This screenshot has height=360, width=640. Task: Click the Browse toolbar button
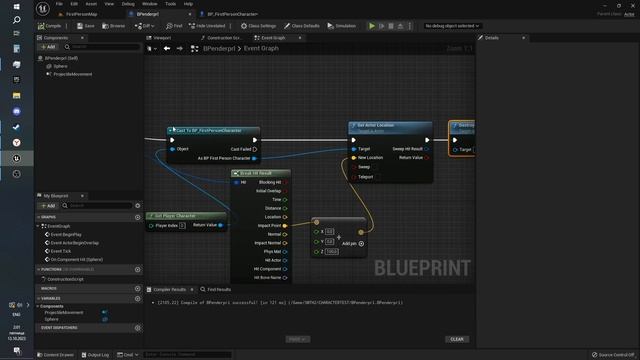click(113, 26)
